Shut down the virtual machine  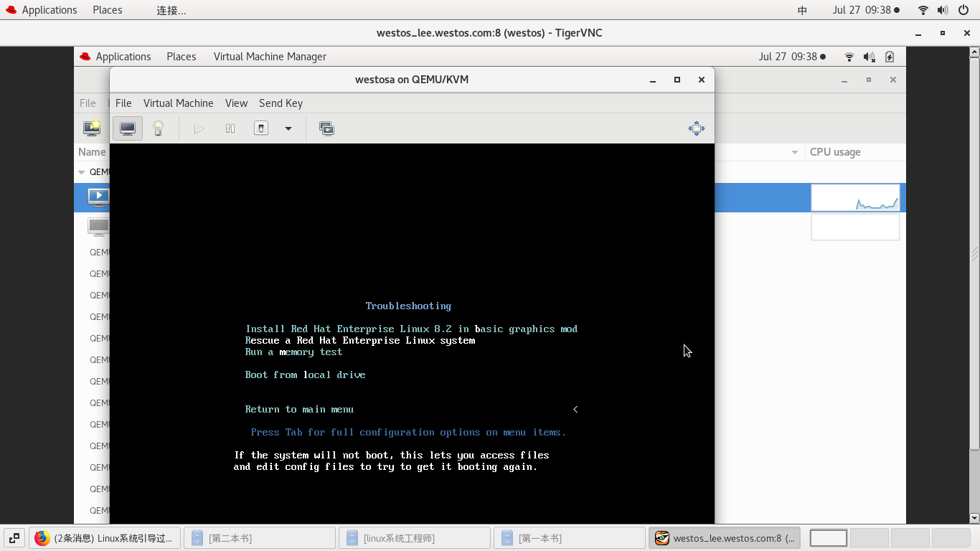tap(261, 128)
